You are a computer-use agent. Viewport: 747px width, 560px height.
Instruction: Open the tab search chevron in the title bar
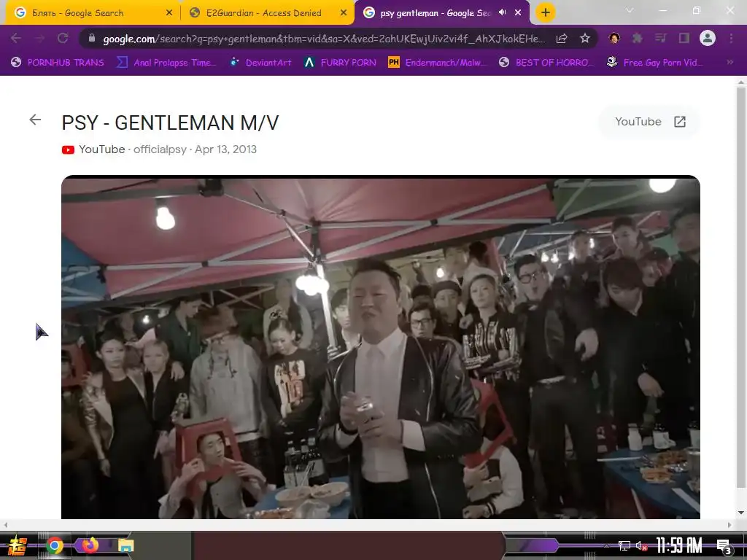630,10
